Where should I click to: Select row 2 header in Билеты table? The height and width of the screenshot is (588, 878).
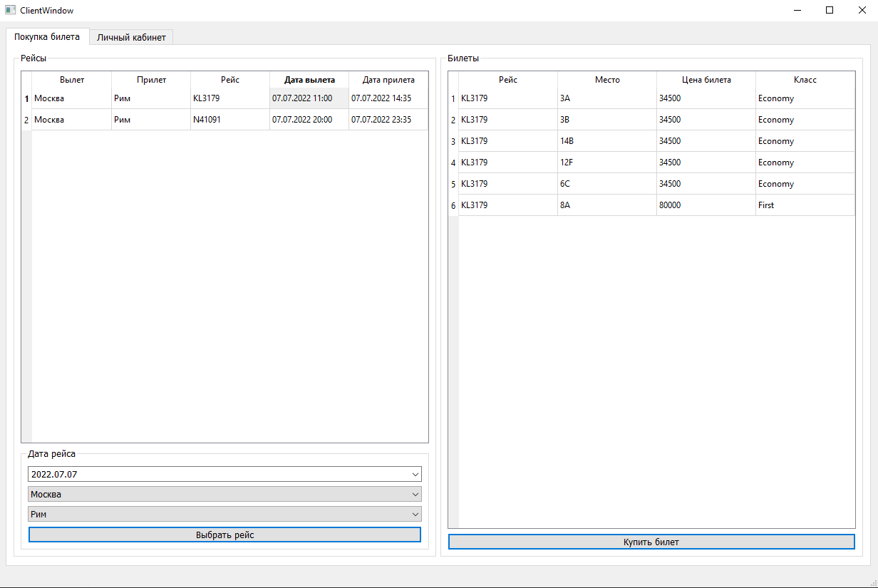tap(453, 119)
